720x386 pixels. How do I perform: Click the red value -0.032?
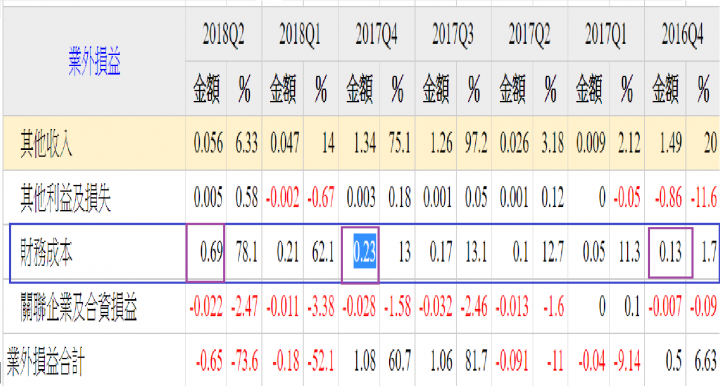click(x=436, y=307)
